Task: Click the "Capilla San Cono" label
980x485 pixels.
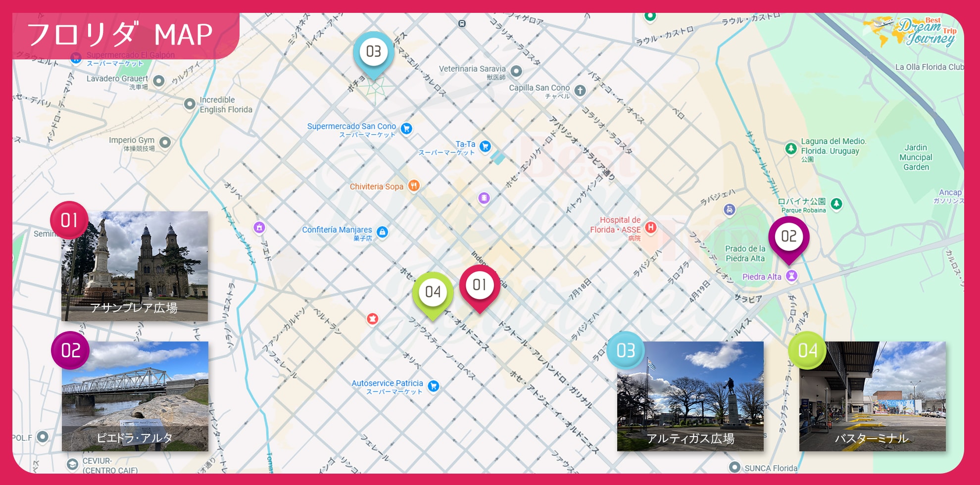Action: 539,88
